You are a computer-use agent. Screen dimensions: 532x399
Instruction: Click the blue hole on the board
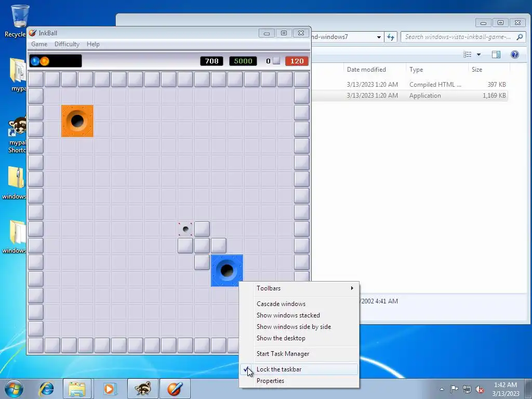(x=227, y=271)
